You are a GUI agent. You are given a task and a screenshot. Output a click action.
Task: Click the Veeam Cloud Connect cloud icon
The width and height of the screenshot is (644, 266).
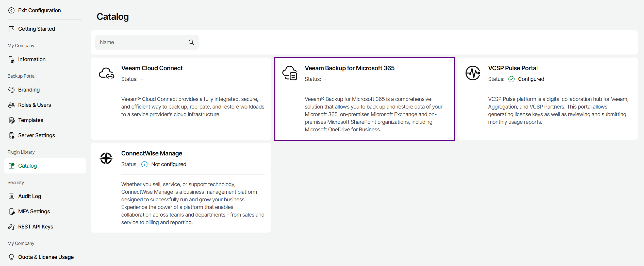tap(106, 73)
